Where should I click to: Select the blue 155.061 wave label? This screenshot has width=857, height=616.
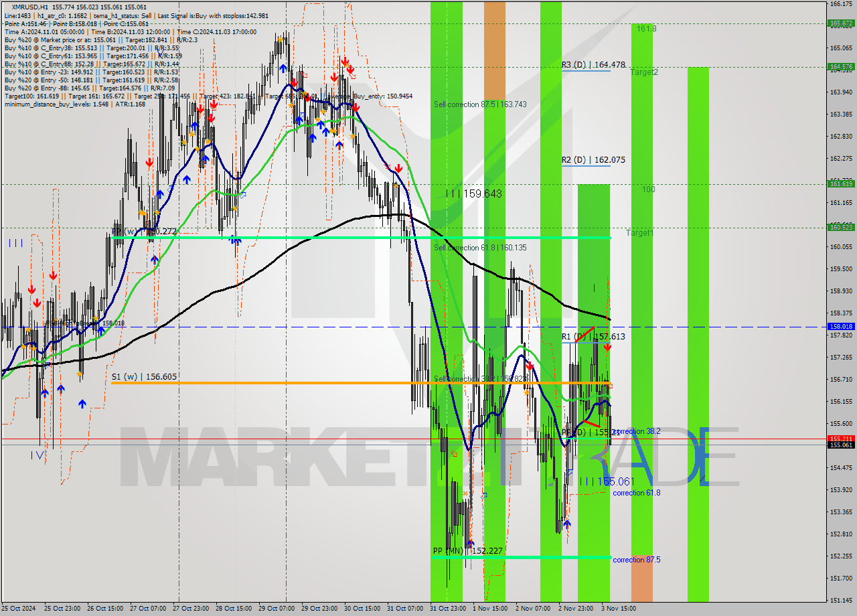pos(607,481)
